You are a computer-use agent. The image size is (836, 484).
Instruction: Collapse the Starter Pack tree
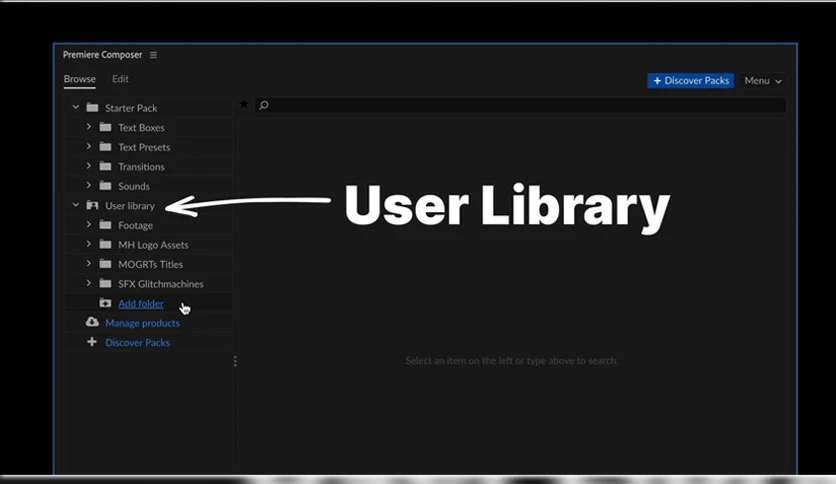coord(76,107)
